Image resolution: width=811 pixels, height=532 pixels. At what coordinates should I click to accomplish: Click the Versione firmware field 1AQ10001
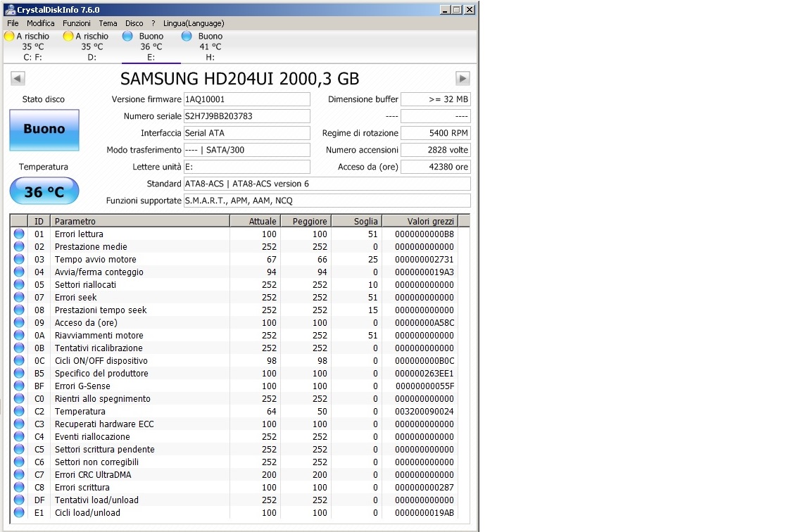pos(246,99)
